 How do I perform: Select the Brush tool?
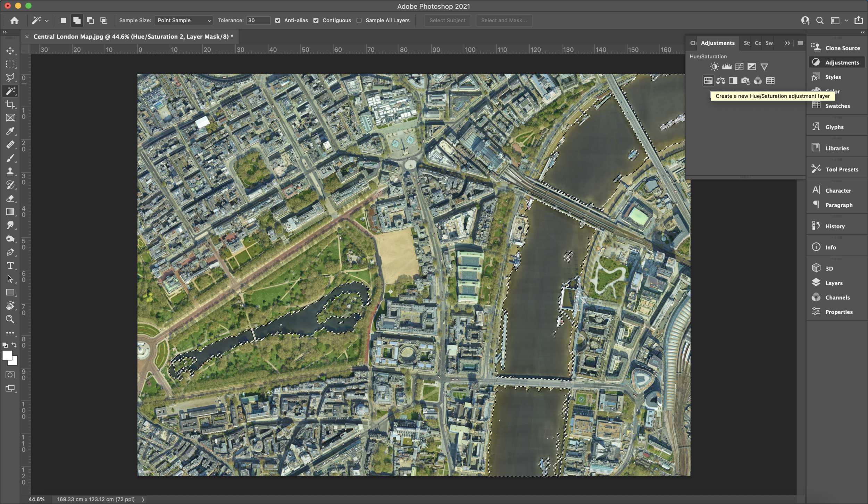pos(10,158)
